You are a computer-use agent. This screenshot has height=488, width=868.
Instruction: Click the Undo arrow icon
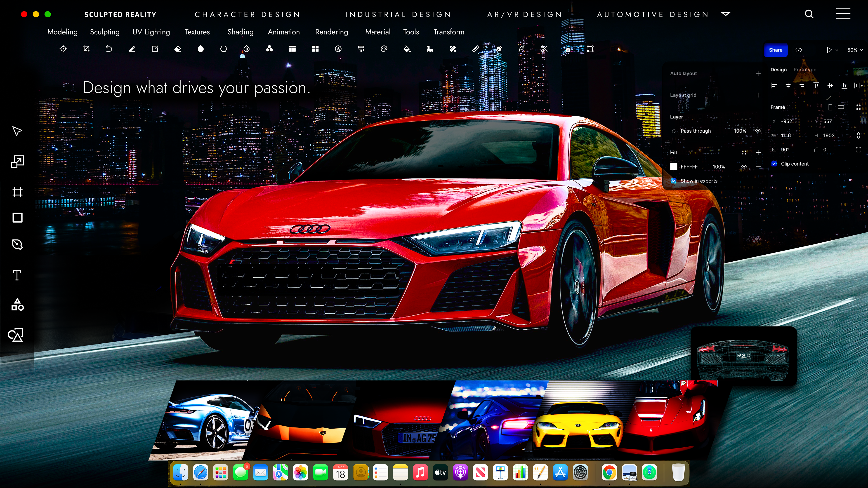point(109,49)
